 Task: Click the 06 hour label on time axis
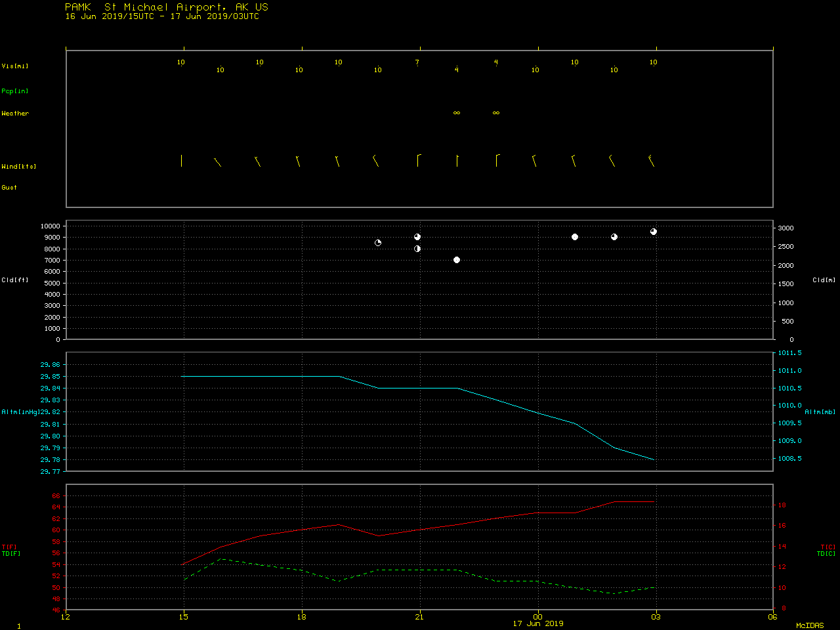(773, 616)
